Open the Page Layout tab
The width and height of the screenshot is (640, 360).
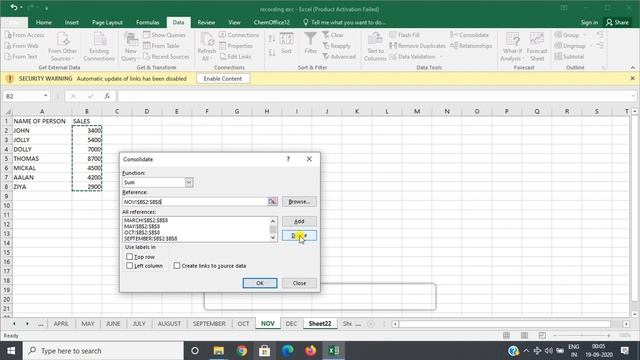(107, 22)
